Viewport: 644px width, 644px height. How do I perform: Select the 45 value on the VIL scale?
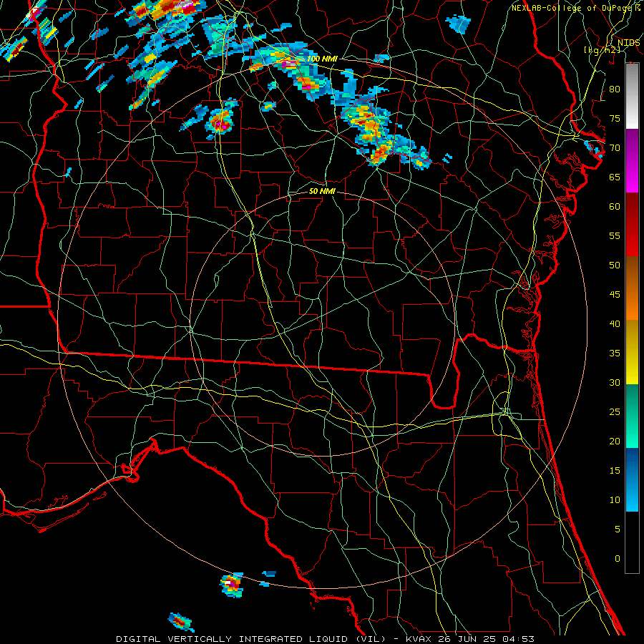click(615, 295)
